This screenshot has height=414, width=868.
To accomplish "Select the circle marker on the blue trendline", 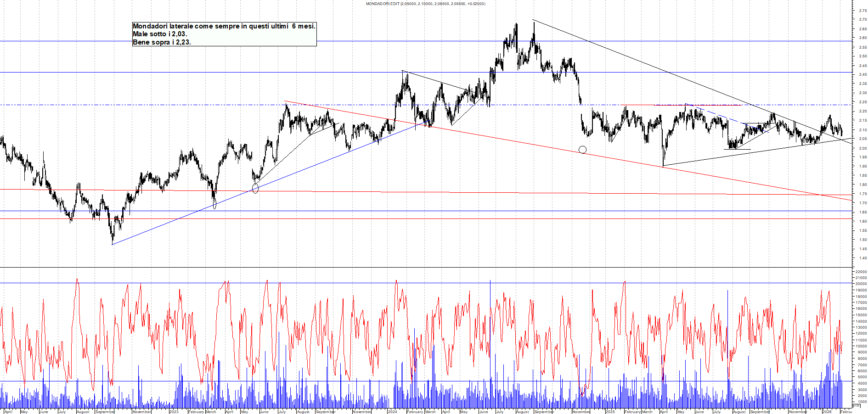I will point(255,188).
